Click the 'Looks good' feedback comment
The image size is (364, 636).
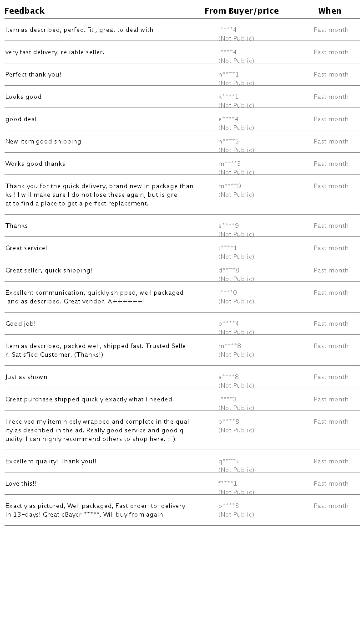(x=24, y=97)
